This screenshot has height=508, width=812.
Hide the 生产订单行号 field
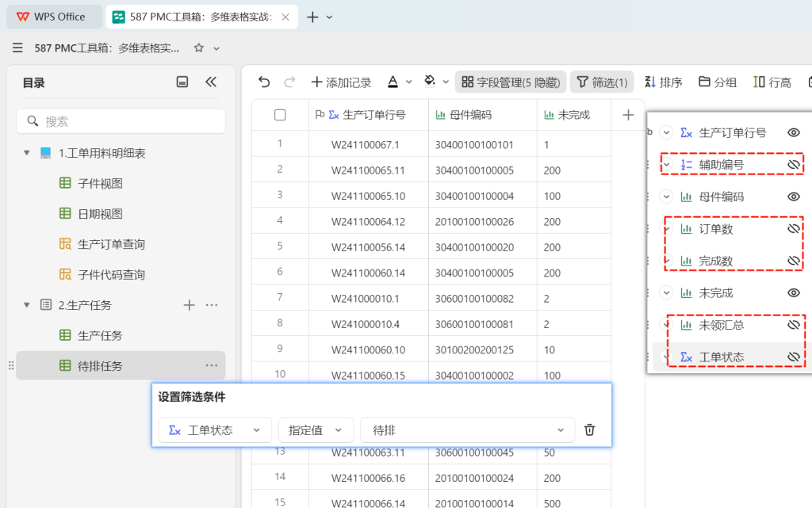click(x=794, y=133)
